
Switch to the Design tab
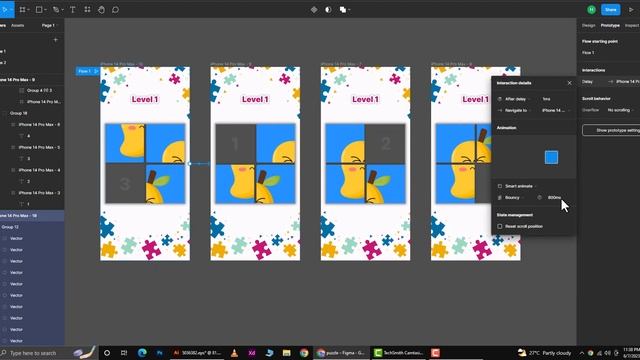589,25
